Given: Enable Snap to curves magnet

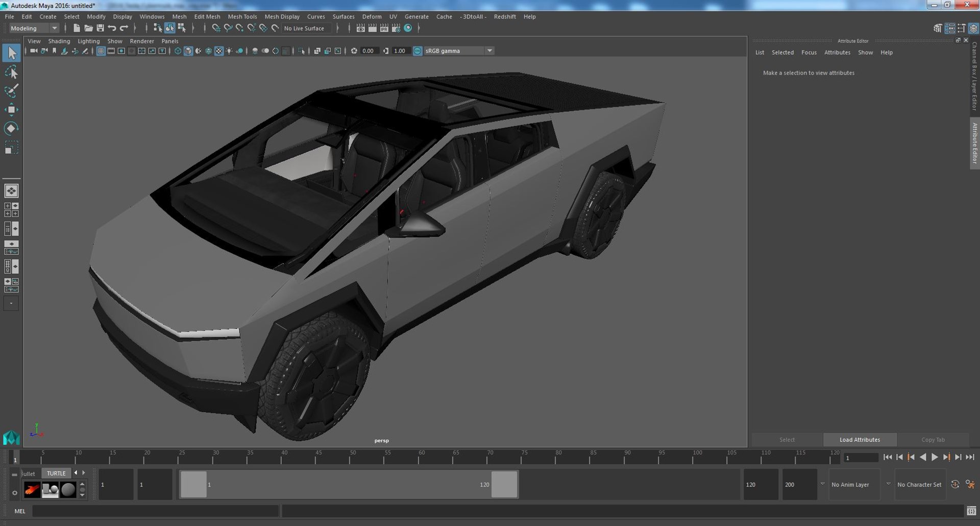Looking at the screenshot, I should pyautogui.click(x=228, y=28).
